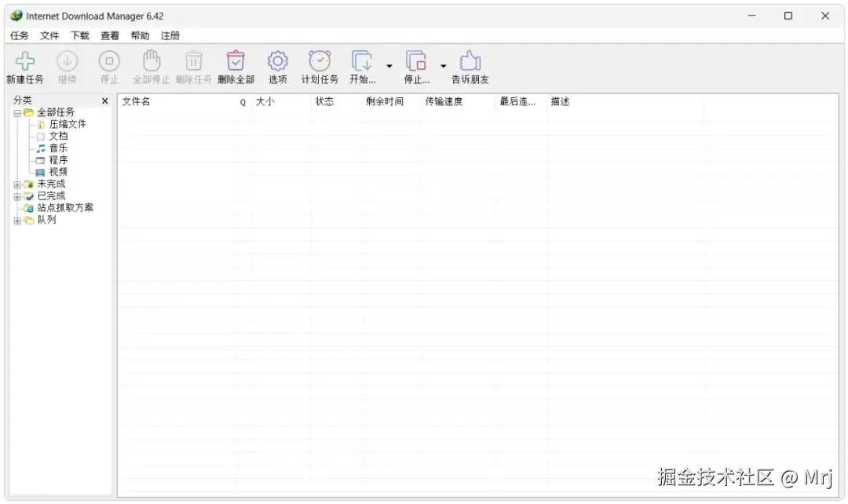Click the 继续 resume icon
The width and height of the screenshot is (848, 504).
tap(67, 61)
